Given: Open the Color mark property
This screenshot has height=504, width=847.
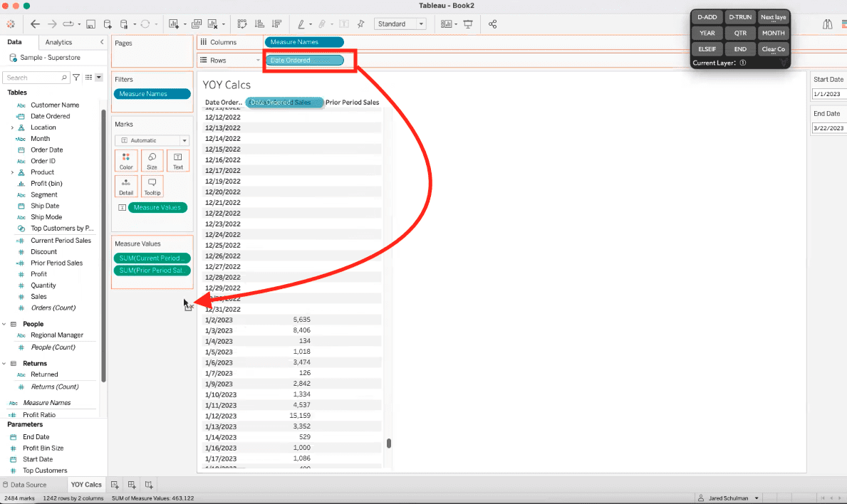Looking at the screenshot, I should [x=126, y=160].
